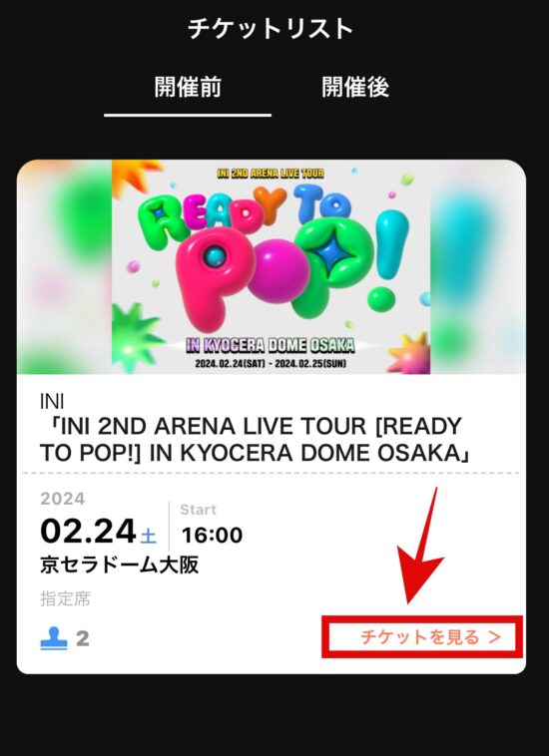549x756 pixels.
Task: Tap the chevron beside チケットを見る
Action: 494,637
